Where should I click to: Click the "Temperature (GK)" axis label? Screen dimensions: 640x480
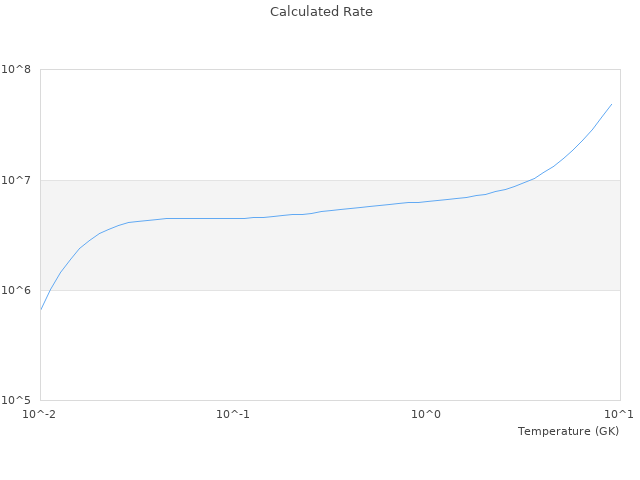pyautogui.click(x=568, y=431)
